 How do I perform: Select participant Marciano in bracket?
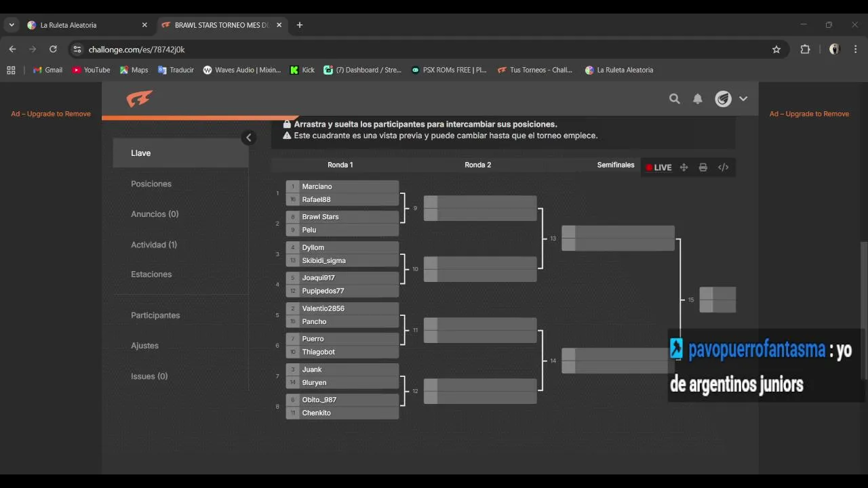click(x=342, y=186)
